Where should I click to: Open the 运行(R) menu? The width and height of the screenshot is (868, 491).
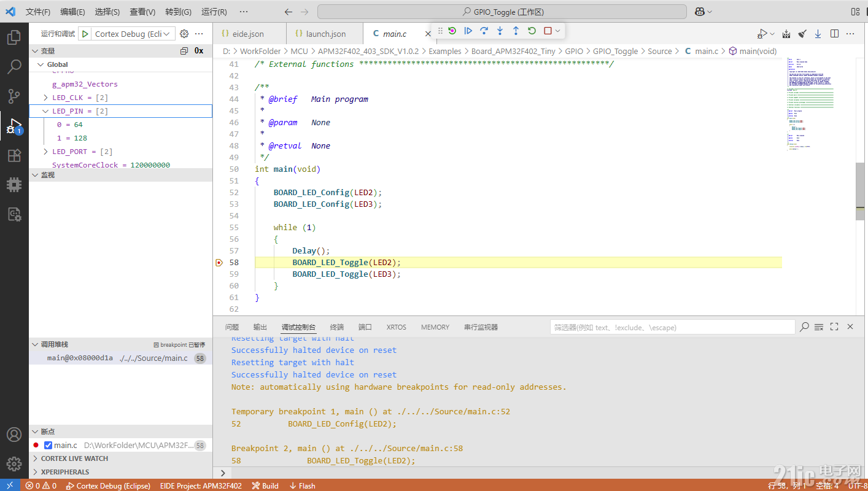[214, 12]
